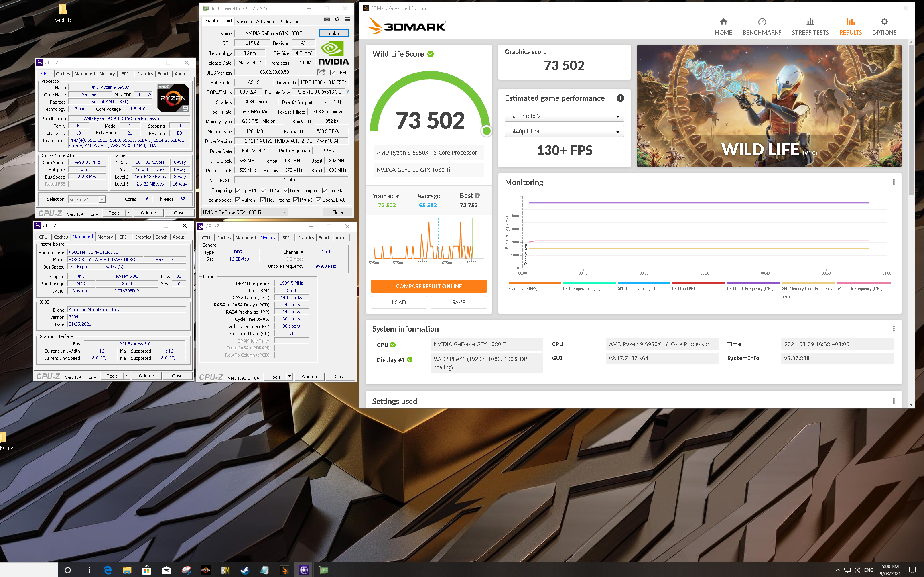Toggle the OpenCL checkbox
This screenshot has height=577, width=924.
point(238,191)
